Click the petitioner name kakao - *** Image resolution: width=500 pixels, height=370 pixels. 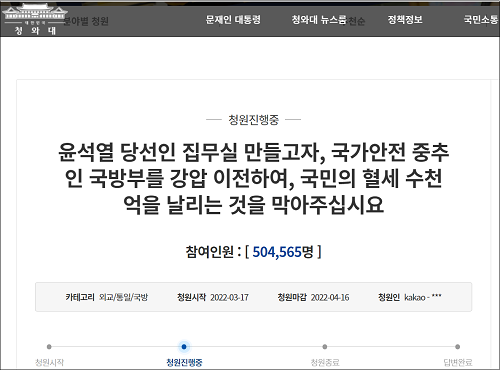[423, 297]
